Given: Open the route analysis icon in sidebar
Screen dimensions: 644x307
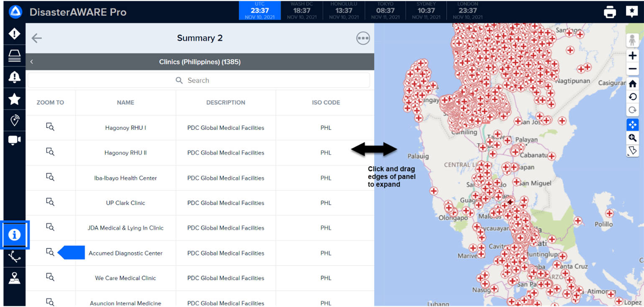Looking at the screenshot, I should [x=15, y=257].
